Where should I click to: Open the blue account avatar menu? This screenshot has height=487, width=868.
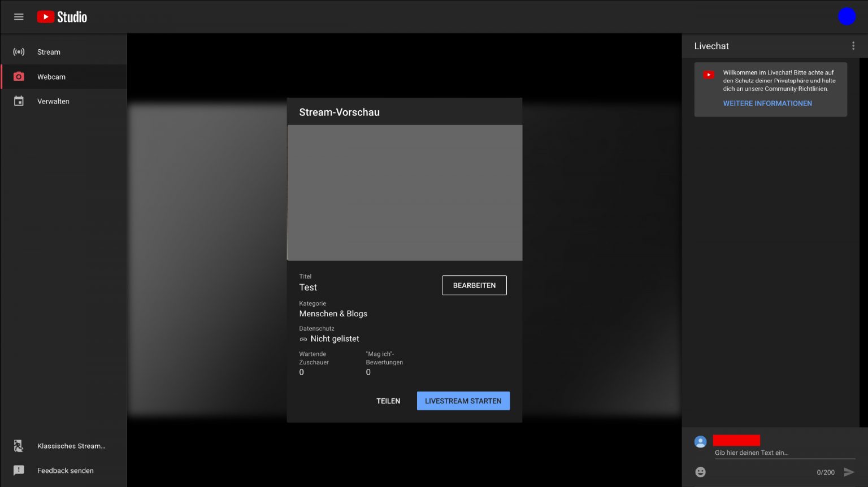pos(847,17)
